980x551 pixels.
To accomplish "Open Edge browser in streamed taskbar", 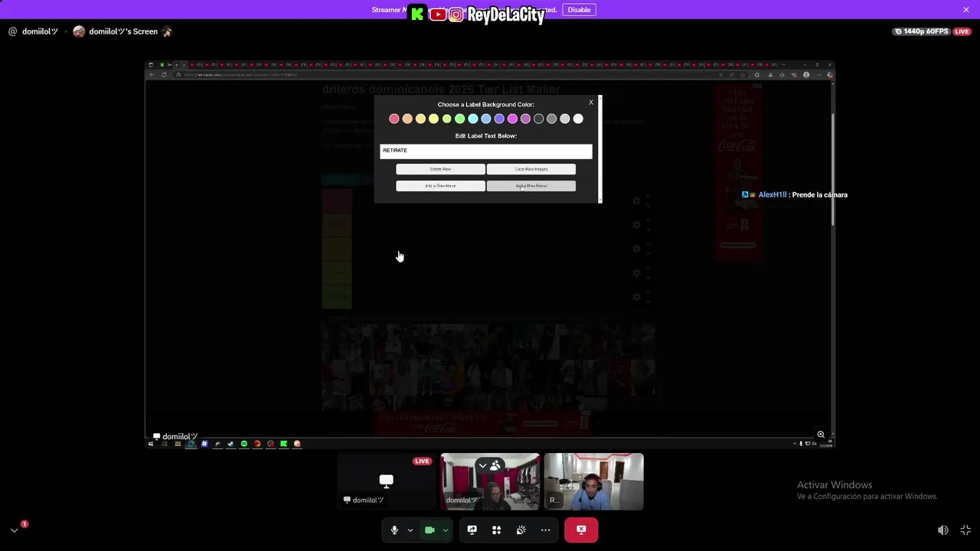I will point(191,444).
